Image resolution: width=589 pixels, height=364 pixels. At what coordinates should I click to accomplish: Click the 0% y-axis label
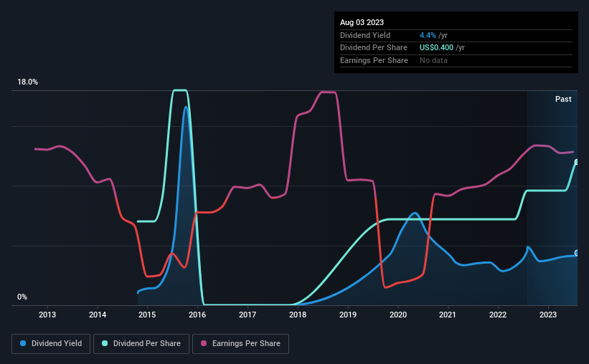click(22, 297)
